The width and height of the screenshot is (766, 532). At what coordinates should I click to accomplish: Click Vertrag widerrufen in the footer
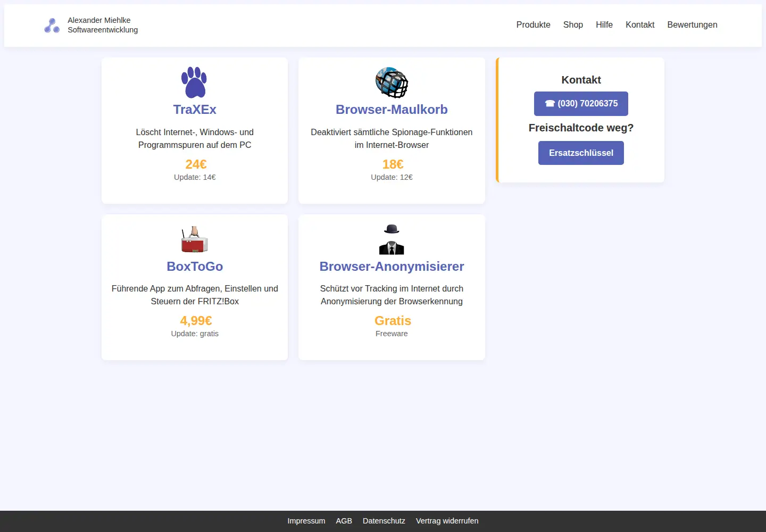[447, 521]
